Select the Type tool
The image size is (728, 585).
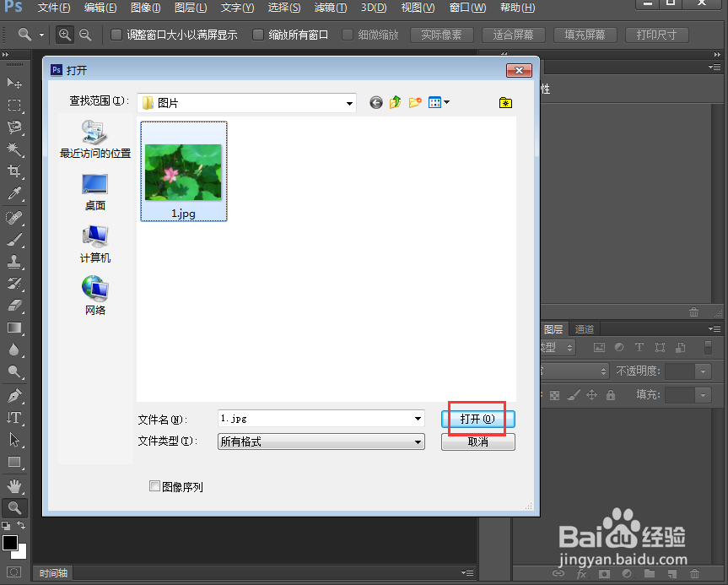pyautogui.click(x=14, y=417)
